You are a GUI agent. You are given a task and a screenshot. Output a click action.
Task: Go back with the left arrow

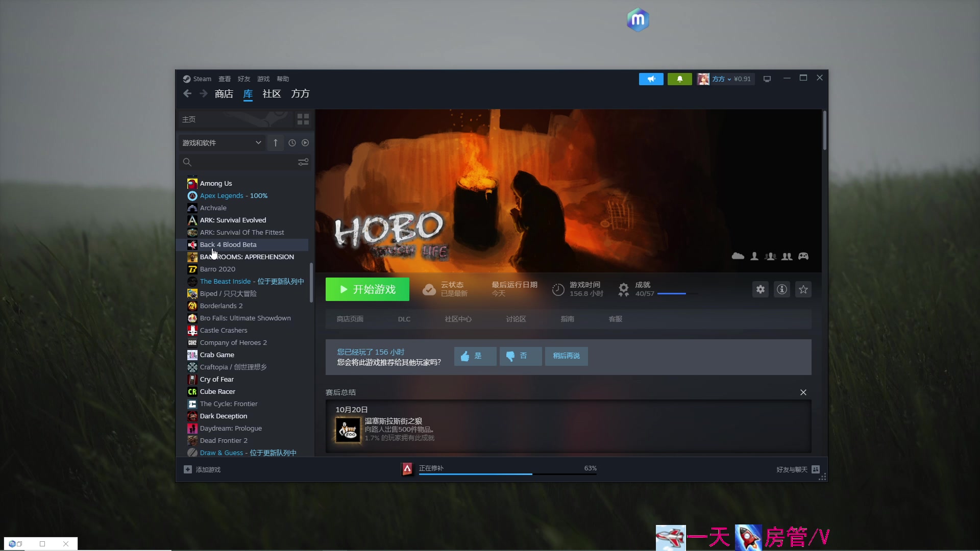coord(187,94)
